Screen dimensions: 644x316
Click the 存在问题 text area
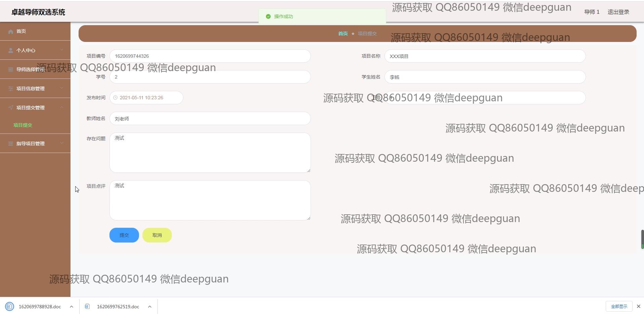coord(210,153)
